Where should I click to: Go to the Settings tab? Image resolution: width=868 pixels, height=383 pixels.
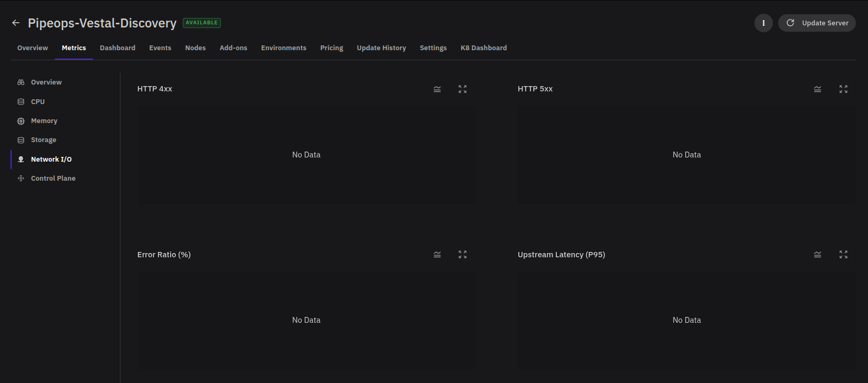click(433, 48)
